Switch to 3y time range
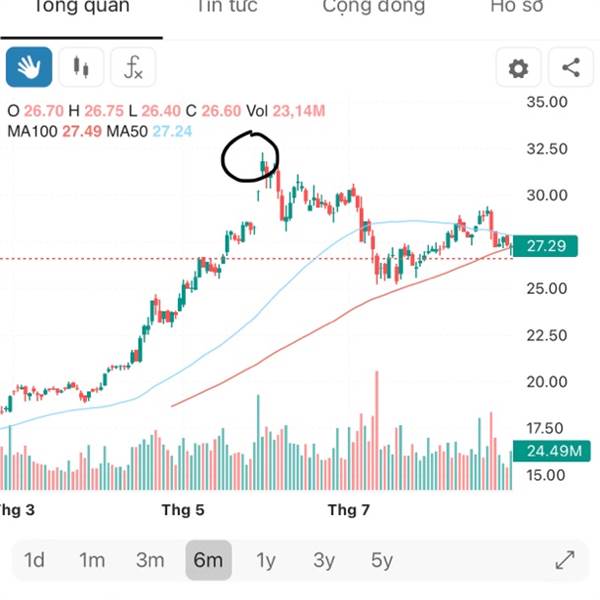 click(x=324, y=560)
